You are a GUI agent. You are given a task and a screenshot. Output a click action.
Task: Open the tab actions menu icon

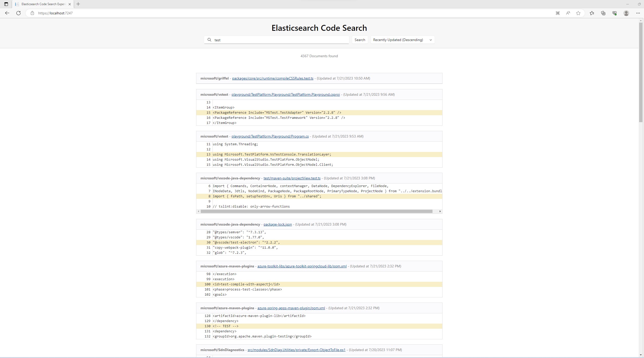point(6,4)
